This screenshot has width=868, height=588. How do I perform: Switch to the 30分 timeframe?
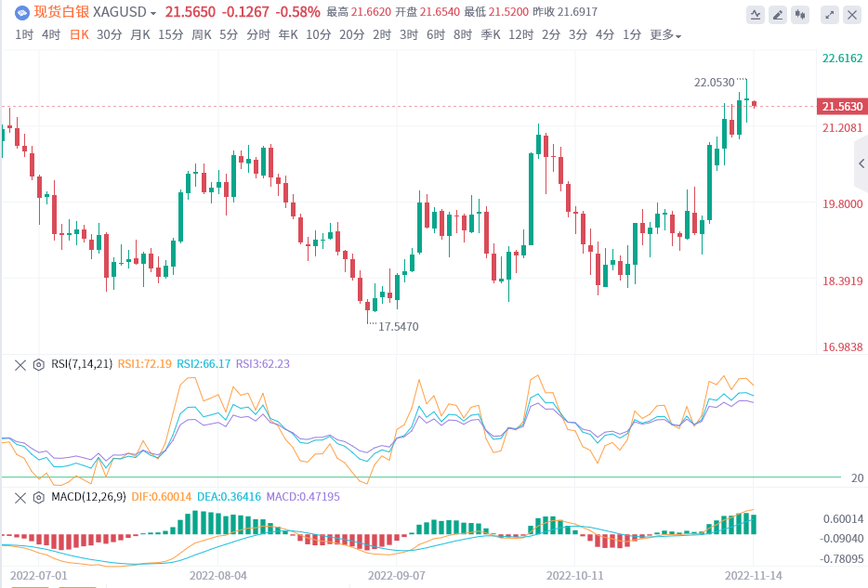click(109, 35)
